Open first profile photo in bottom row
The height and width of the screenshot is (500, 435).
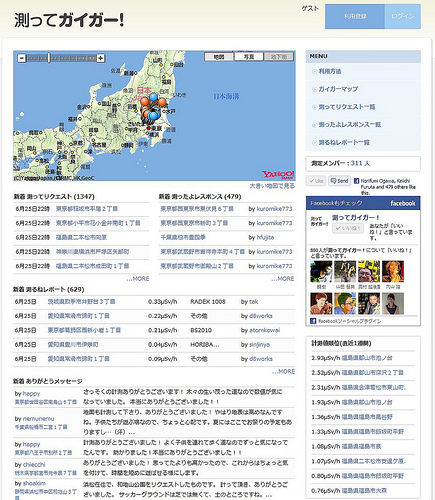(x=321, y=304)
